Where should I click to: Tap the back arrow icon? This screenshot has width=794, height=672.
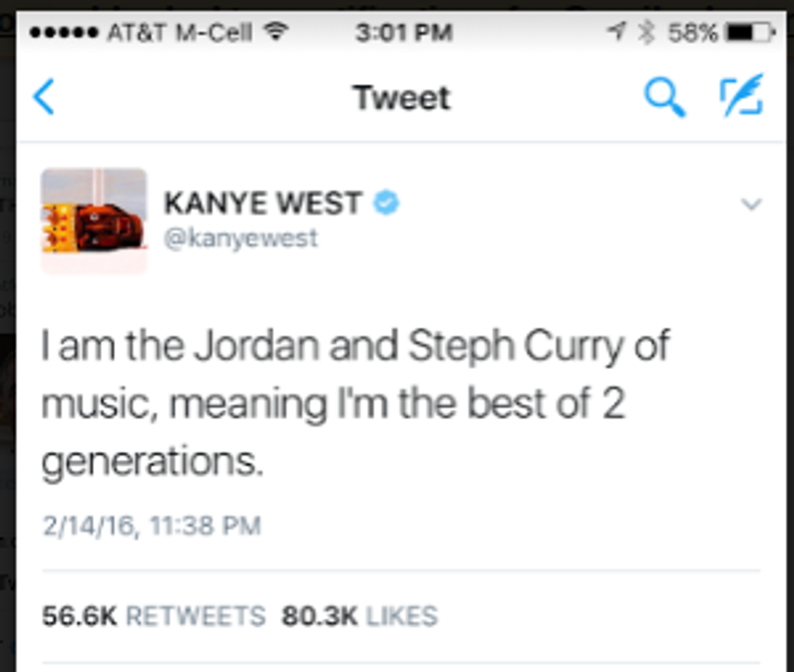[x=44, y=96]
